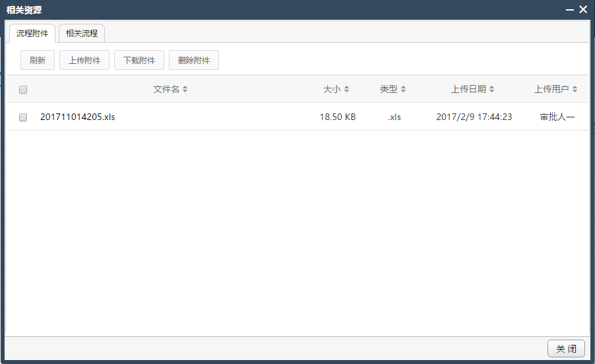Screen dimensions: 595x364
Task: Click the 下载附件 button
Action: click(139, 60)
